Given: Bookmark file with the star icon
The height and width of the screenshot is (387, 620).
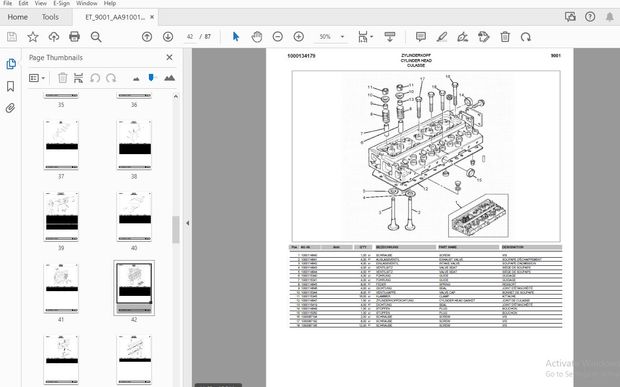Looking at the screenshot, I should (33, 37).
